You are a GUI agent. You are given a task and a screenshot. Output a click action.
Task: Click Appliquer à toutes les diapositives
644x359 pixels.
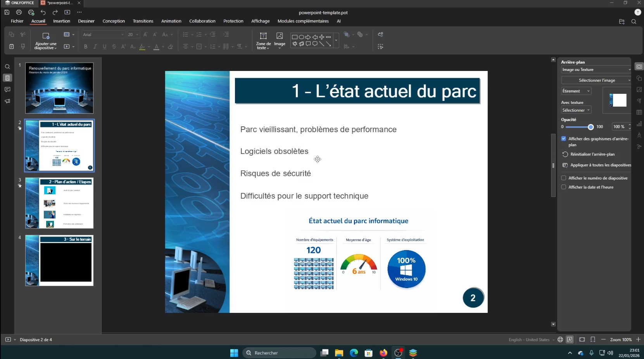pos(600,165)
